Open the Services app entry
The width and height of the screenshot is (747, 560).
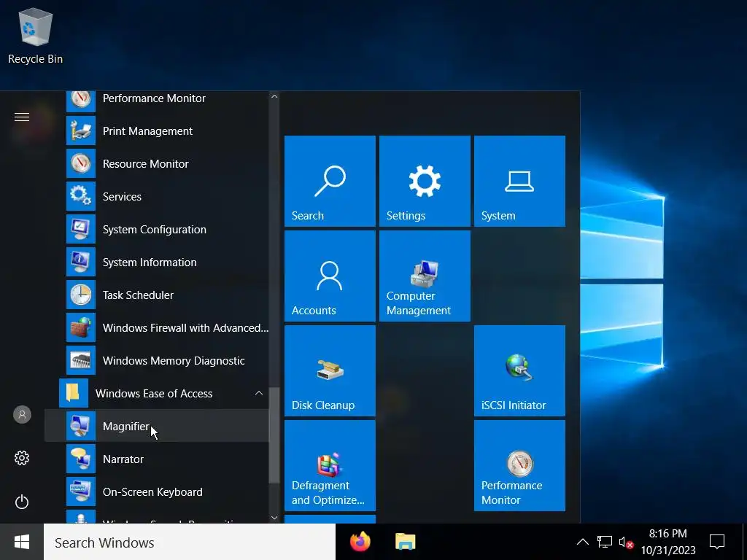158,197
